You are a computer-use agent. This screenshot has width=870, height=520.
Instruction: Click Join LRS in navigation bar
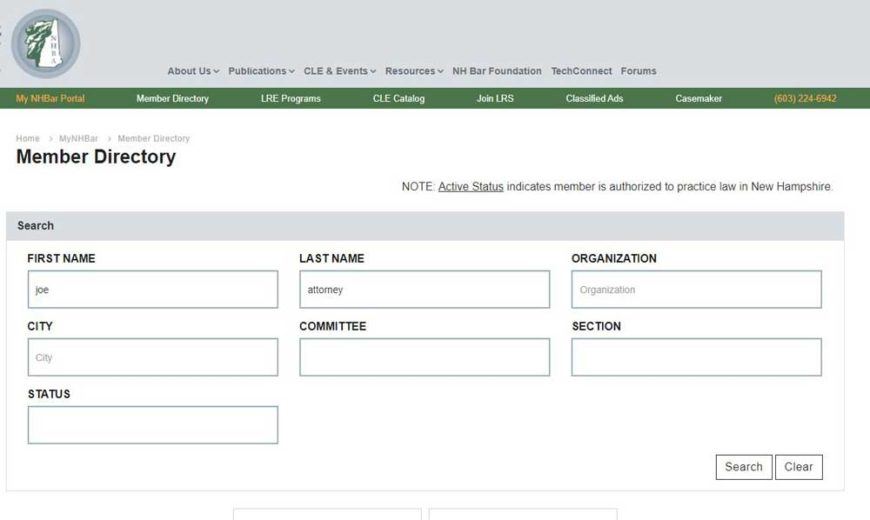pos(495,99)
